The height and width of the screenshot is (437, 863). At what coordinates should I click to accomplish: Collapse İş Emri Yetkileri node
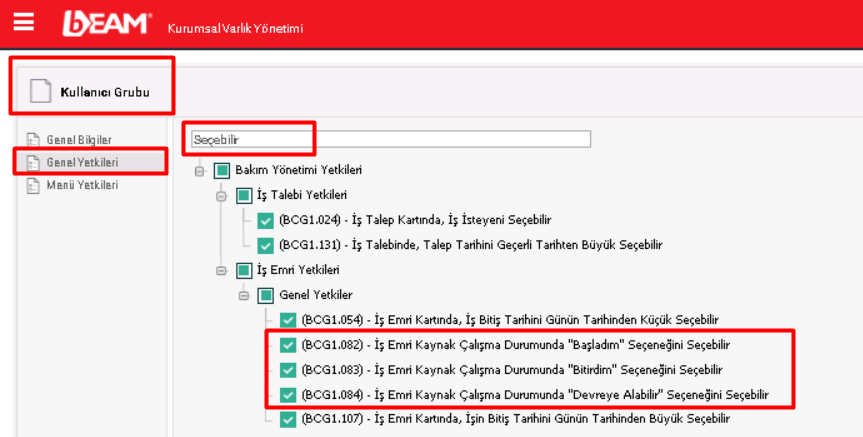(221, 271)
